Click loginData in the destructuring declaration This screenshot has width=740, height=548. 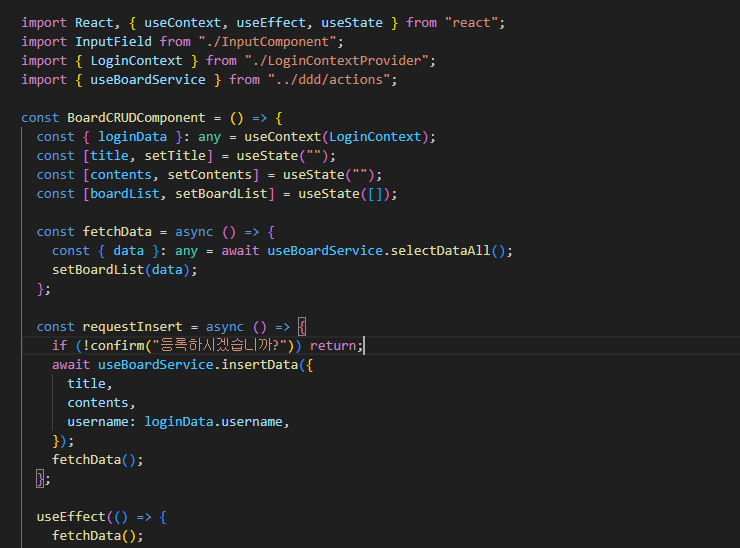tap(133, 136)
